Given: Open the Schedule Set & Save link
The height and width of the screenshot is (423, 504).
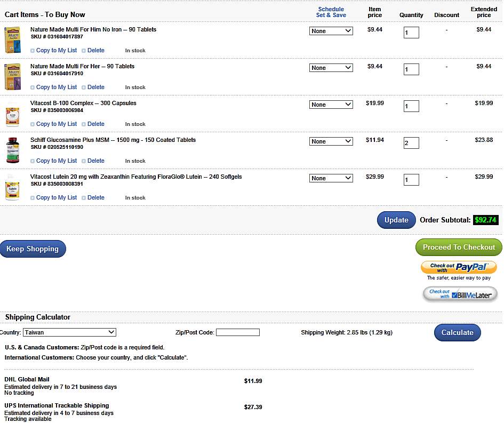Looking at the screenshot, I should coord(331,12).
